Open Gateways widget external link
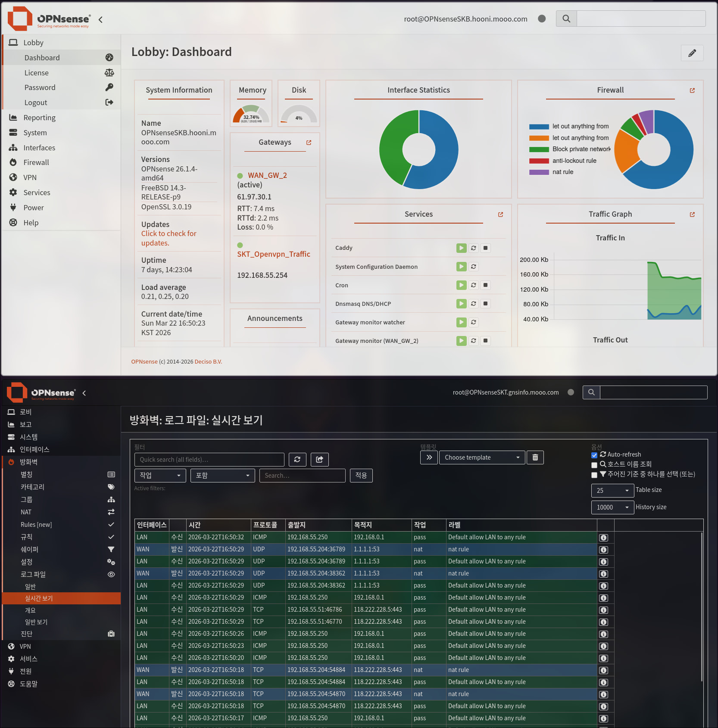718x728 pixels. [309, 143]
